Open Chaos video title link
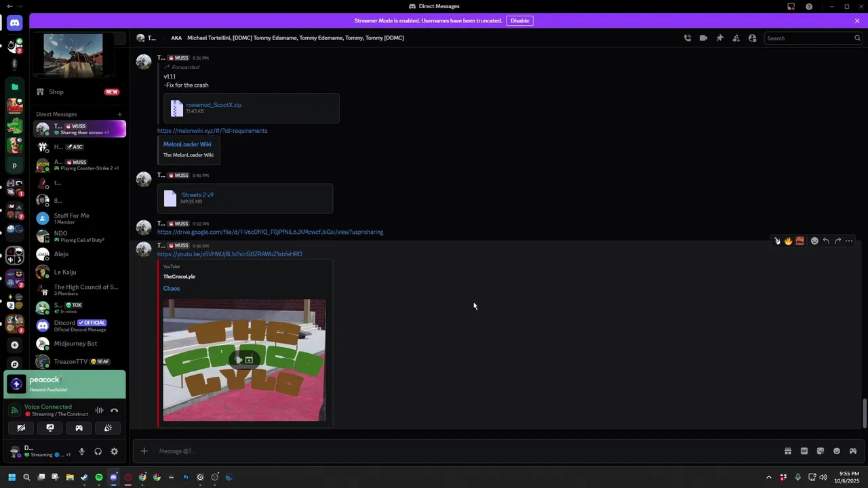This screenshot has width=868, height=488. [172, 289]
